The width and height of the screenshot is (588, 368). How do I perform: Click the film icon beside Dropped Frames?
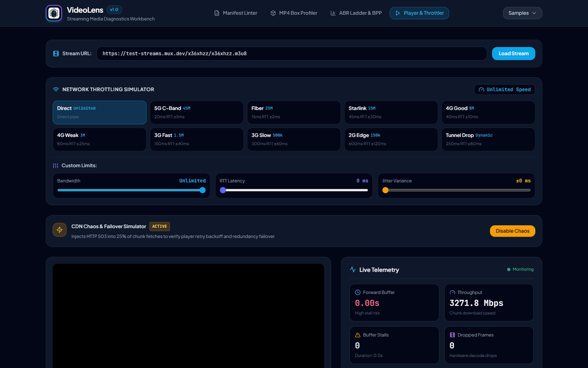coord(452,335)
